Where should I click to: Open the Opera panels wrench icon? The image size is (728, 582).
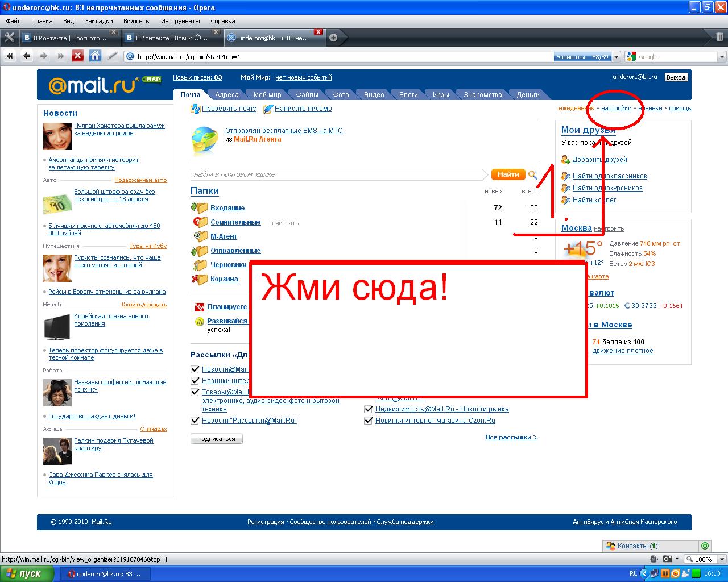click(x=9, y=38)
